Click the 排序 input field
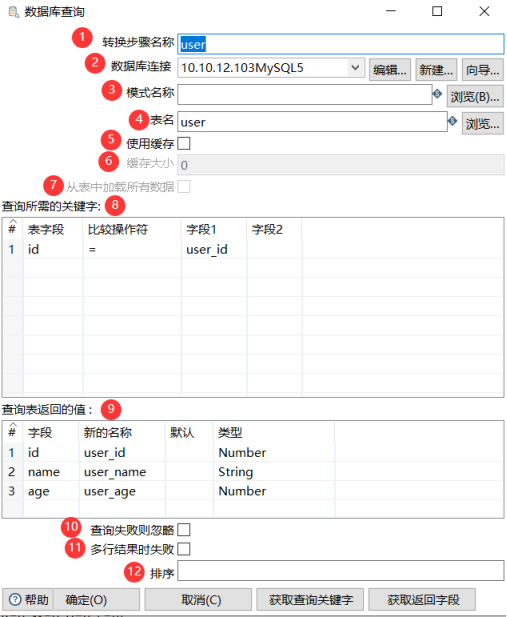 pos(340,571)
